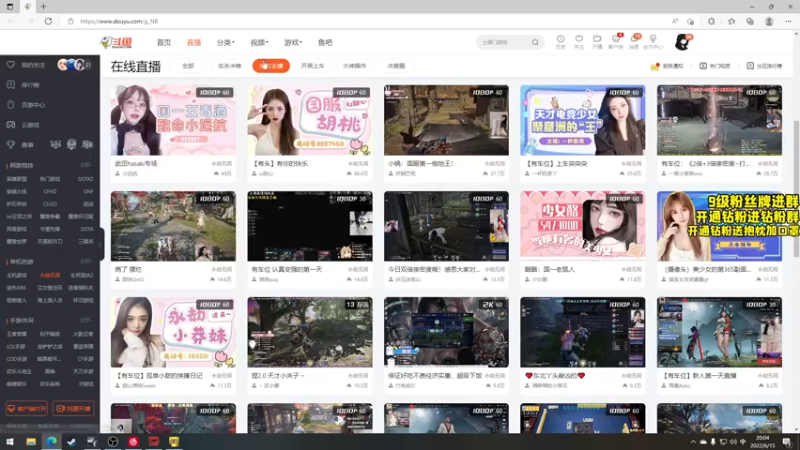This screenshot has width=800, height=450.
Task: Open 我的关注 heart in sidebar
Action: click(11, 65)
